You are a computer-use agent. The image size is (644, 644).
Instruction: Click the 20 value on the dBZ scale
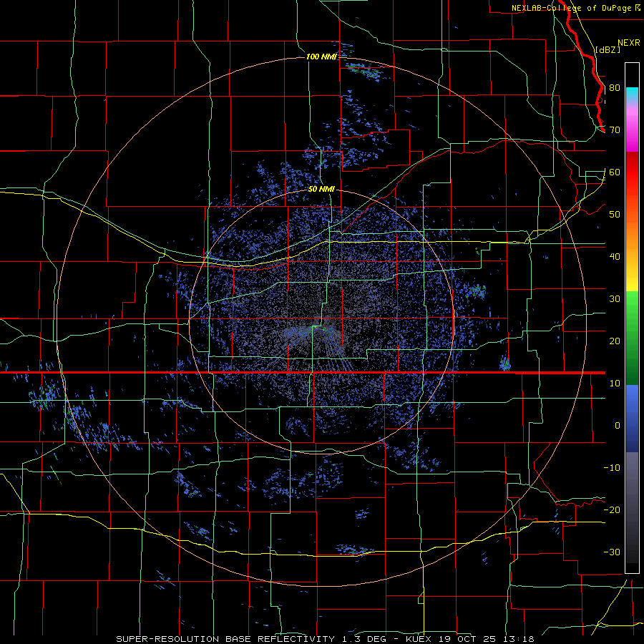point(615,341)
